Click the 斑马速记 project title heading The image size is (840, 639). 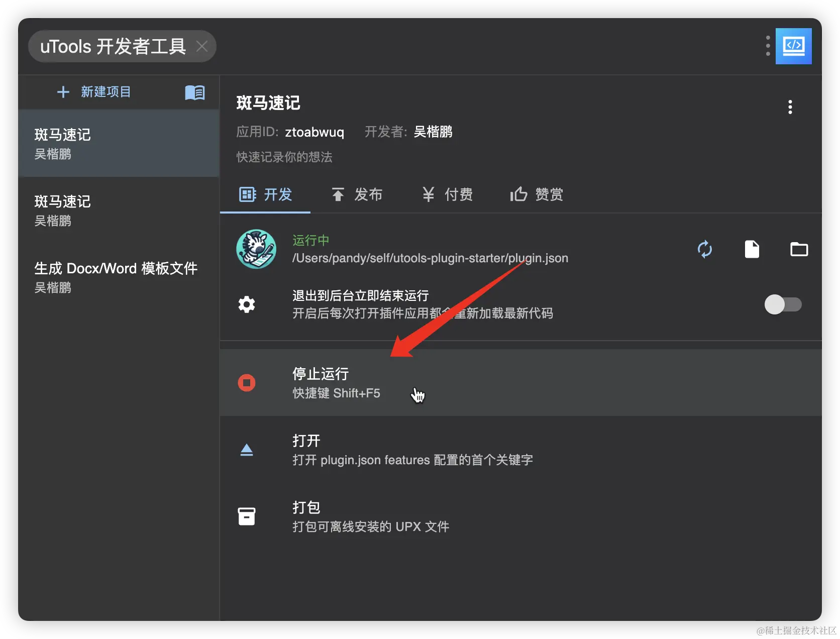pyautogui.click(x=268, y=103)
